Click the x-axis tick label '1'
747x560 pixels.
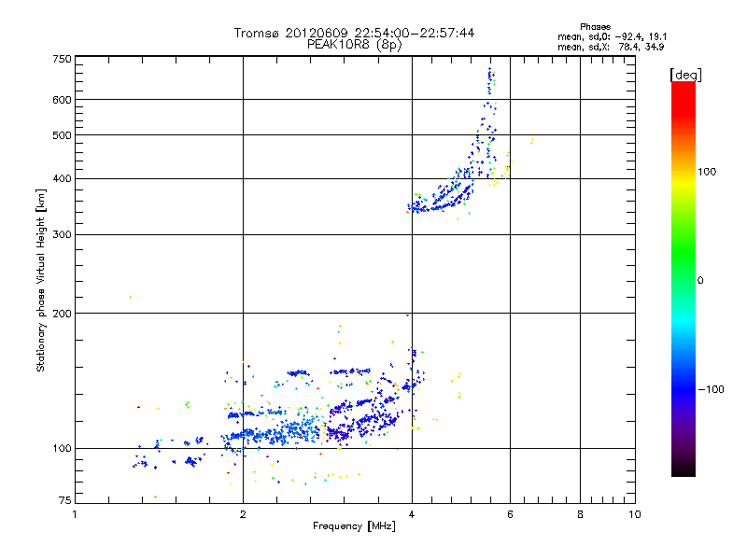pos(75,514)
